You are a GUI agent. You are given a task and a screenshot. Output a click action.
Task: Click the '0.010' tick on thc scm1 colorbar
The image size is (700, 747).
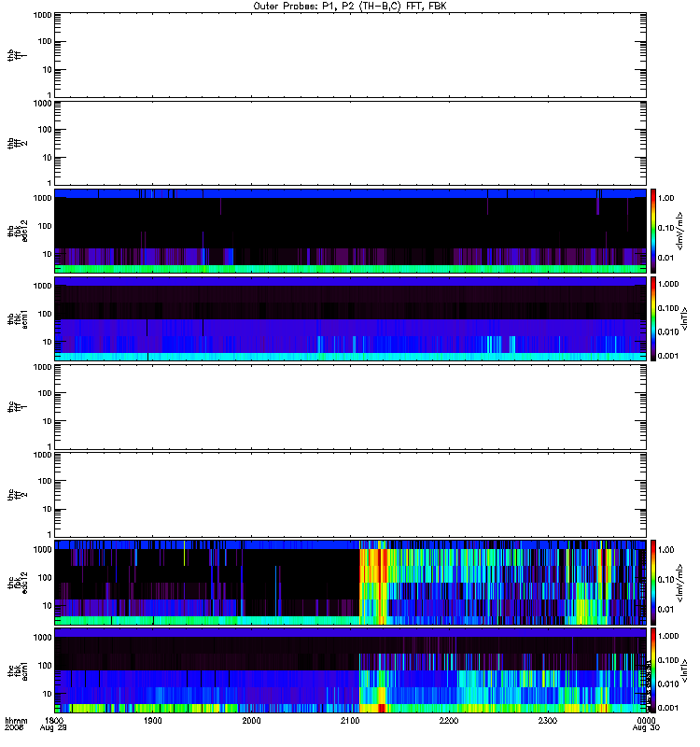(668, 684)
